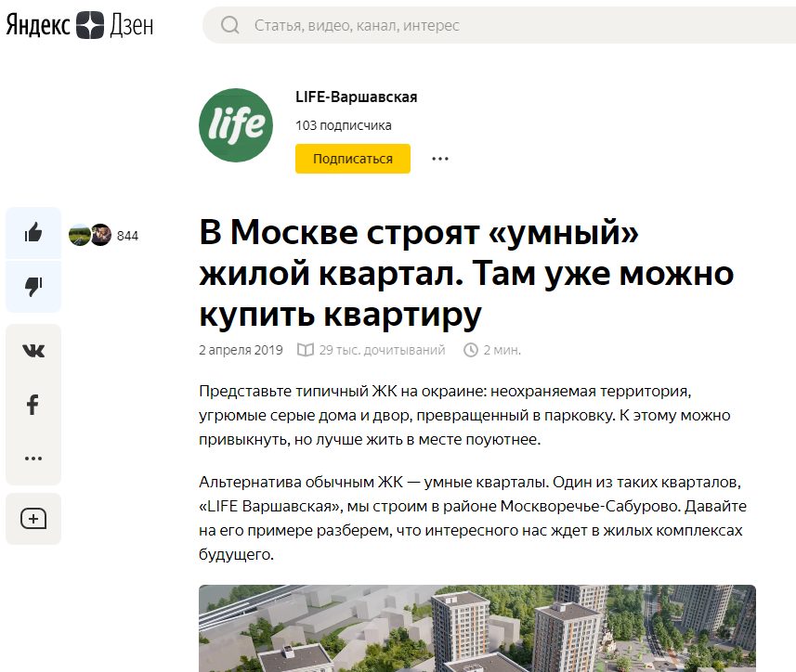Click the paragraph starting Представьте типичный ЖК
Image resolution: width=796 pixels, height=672 pixels.
464,416
